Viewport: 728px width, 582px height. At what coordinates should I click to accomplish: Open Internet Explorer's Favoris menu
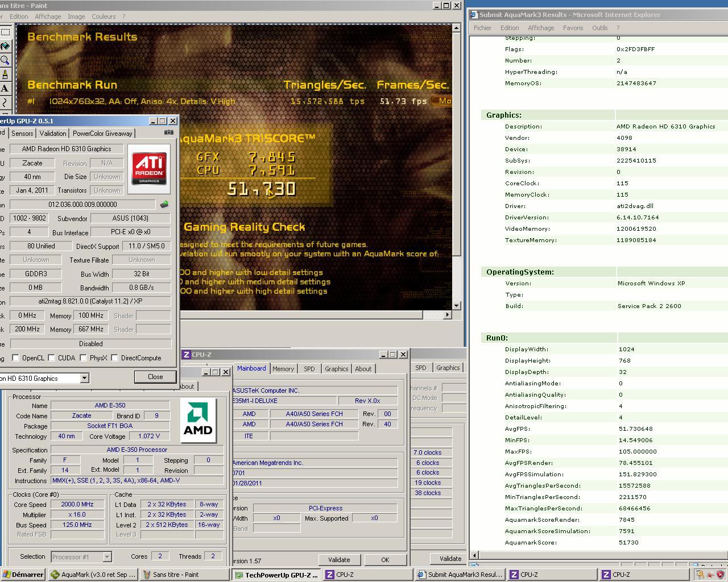tap(573, 28)
